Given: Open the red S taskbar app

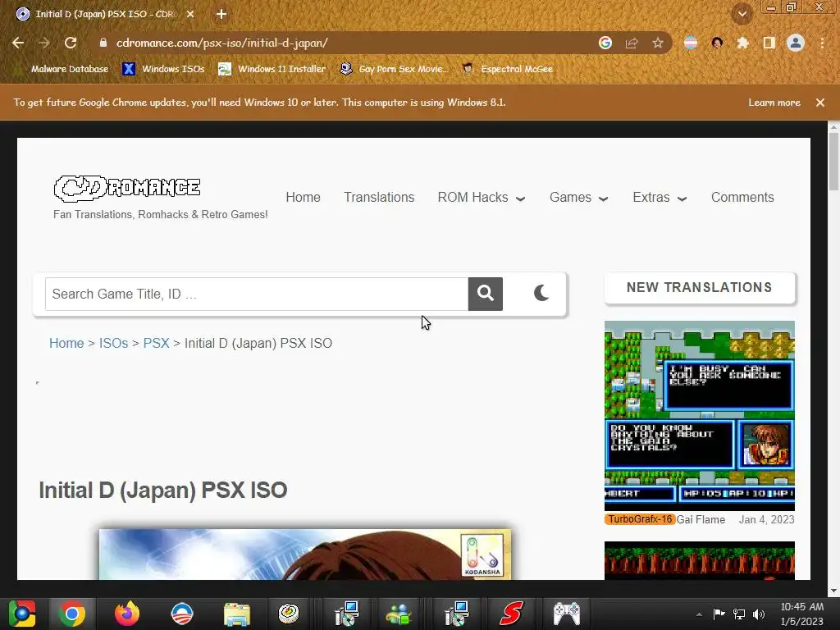Looking at the screenshot, I should 511,614.
